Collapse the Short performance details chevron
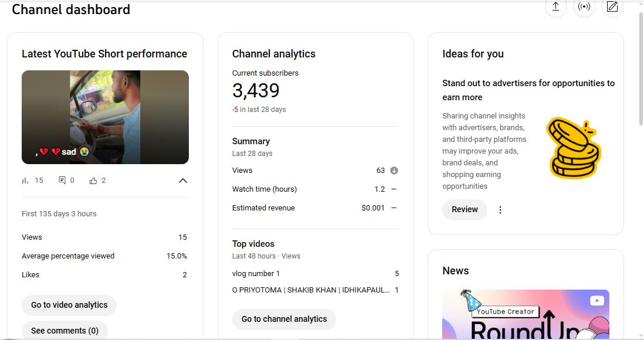Image resolution: width=644 pixels, height=340 pixels. (x=183, y=181)
